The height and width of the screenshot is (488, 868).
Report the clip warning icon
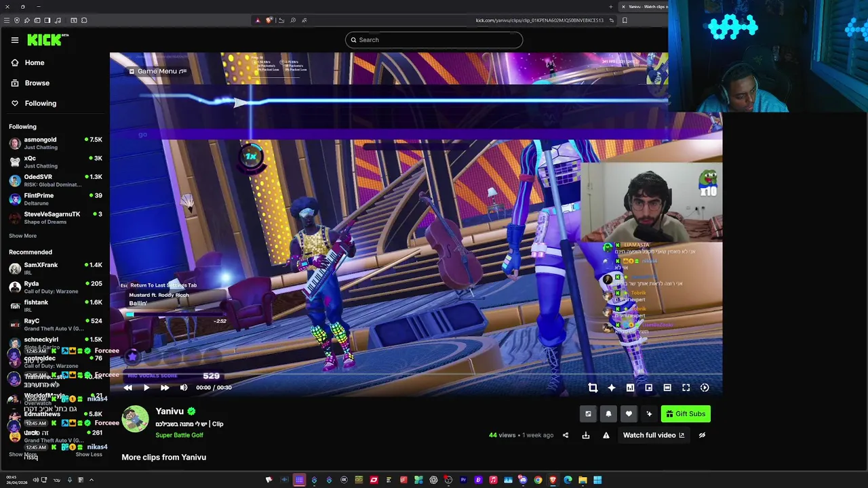(x=606, y=435)
